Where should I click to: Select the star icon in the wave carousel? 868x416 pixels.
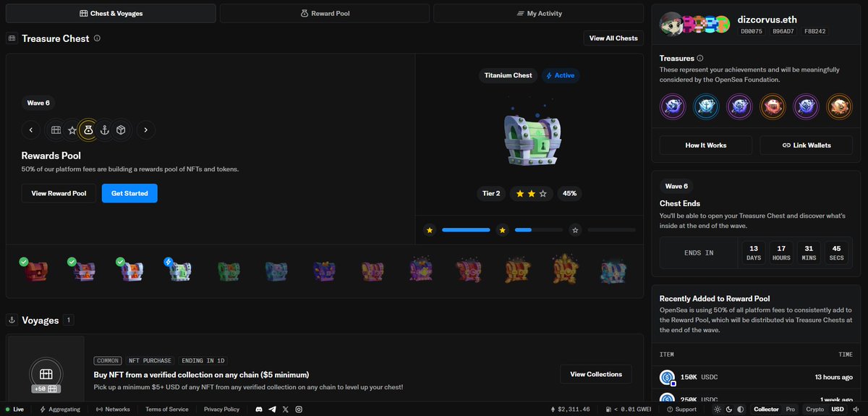(x=72, y=130)
